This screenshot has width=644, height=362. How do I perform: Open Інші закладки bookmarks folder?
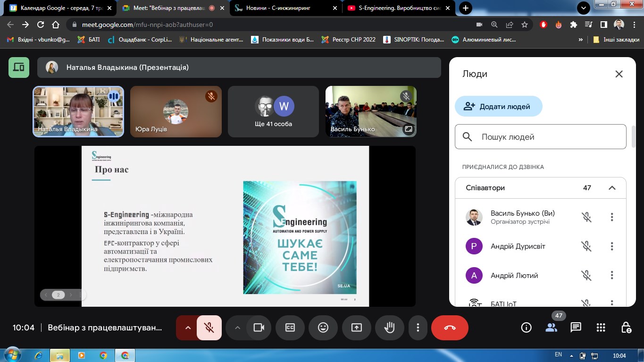click(x=615, y=40)
